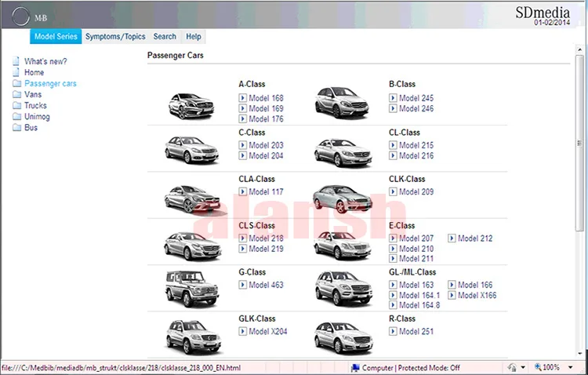
Task: Open Model 204 under C-Class
Action: [x=267, y=155]
